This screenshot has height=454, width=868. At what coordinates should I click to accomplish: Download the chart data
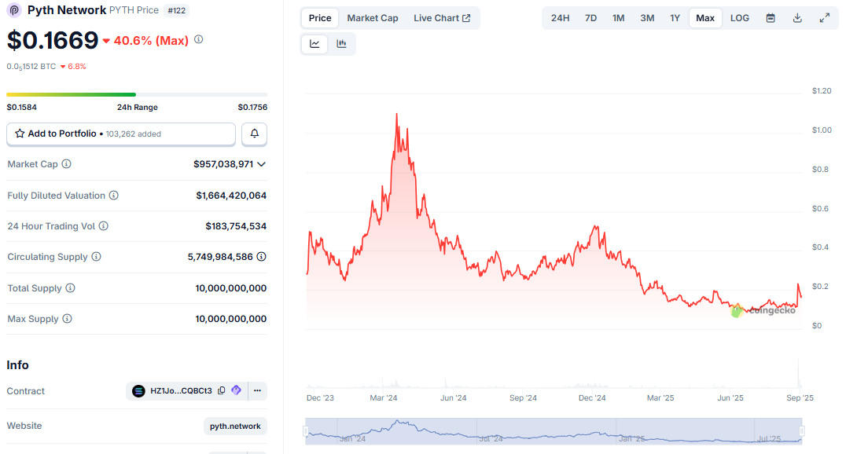pos(797,18)
